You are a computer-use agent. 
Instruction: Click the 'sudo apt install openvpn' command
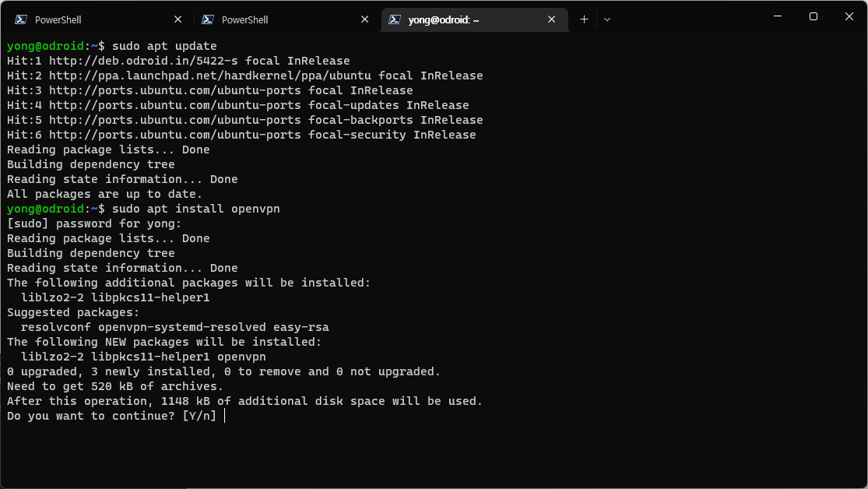point(196,209)
